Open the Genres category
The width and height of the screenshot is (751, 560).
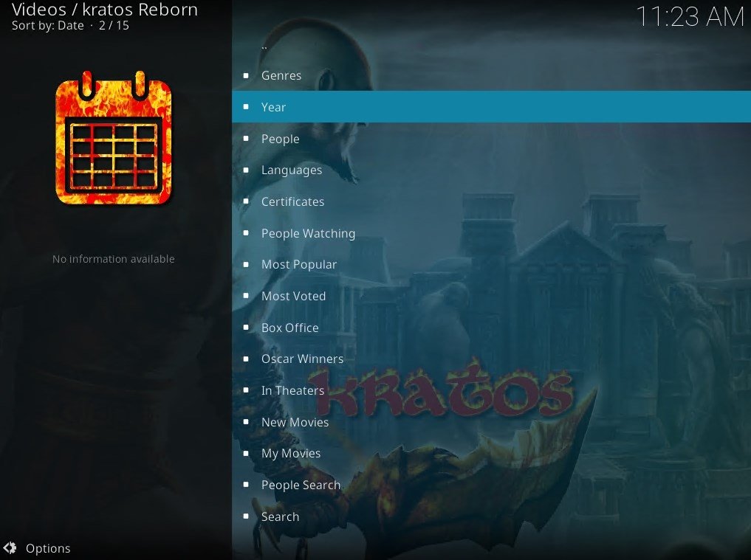pos(491,75)
